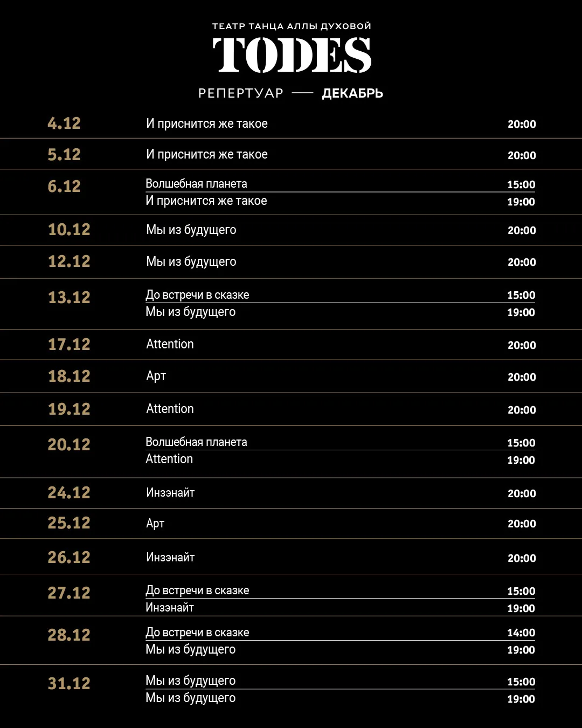
Task: Select the 24.12 date
Action: pyautogui.click(x=69, y=493)
